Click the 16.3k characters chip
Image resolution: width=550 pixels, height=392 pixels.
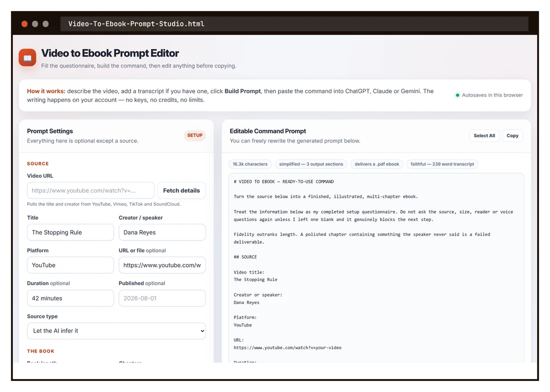[250, 164]
